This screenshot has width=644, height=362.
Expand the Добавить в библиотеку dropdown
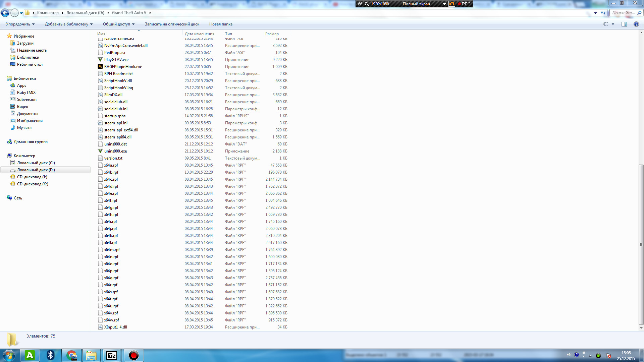(68, 24)
